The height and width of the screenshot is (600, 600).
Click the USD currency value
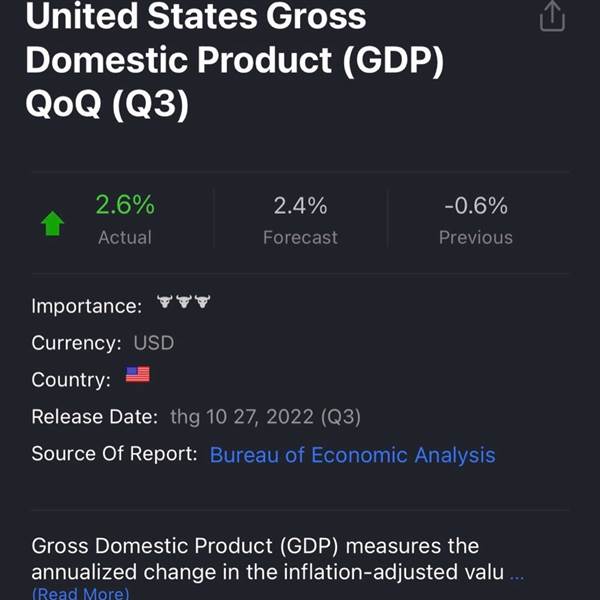[154, 343]
